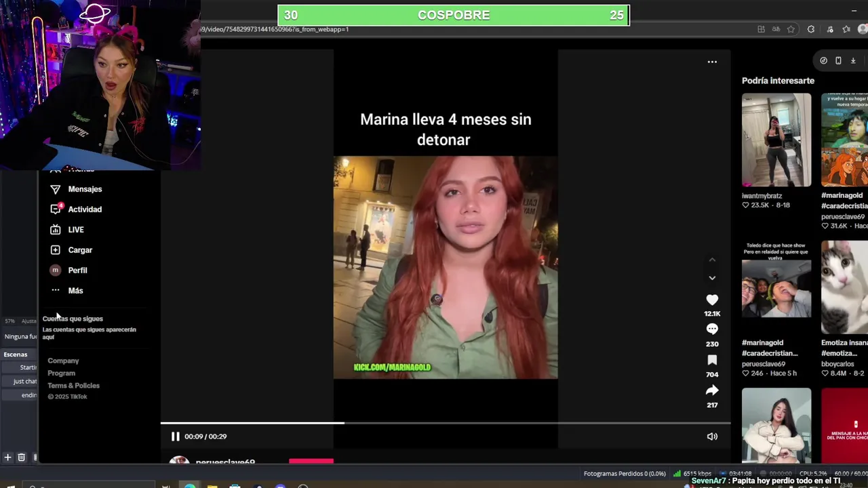
Task: Open the cat Emotiza insana video thumbnail
Action: click(844, 287)
